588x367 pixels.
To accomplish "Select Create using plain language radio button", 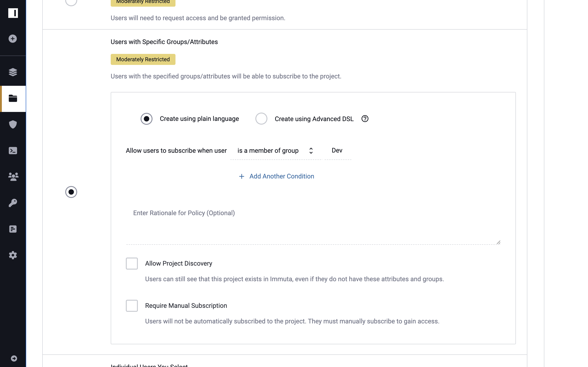I will [x=147, y=119].
